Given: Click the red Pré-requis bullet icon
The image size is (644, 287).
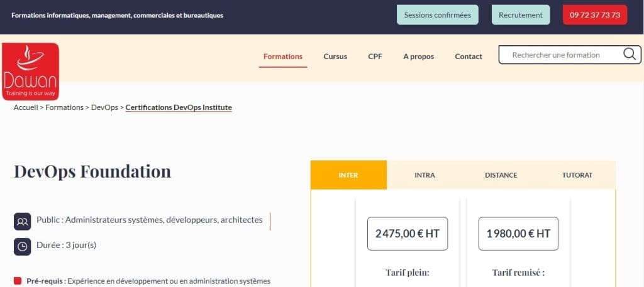Looking at the screenshot, I should pos(17,281).
